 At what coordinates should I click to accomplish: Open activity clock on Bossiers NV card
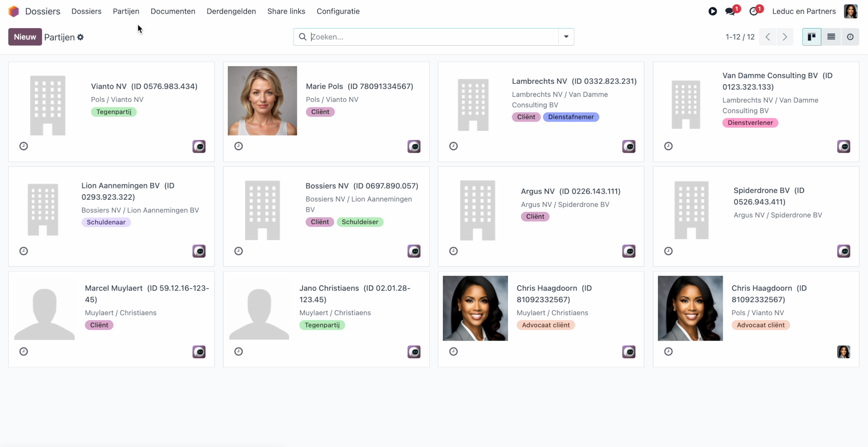[x=239, y=251]
